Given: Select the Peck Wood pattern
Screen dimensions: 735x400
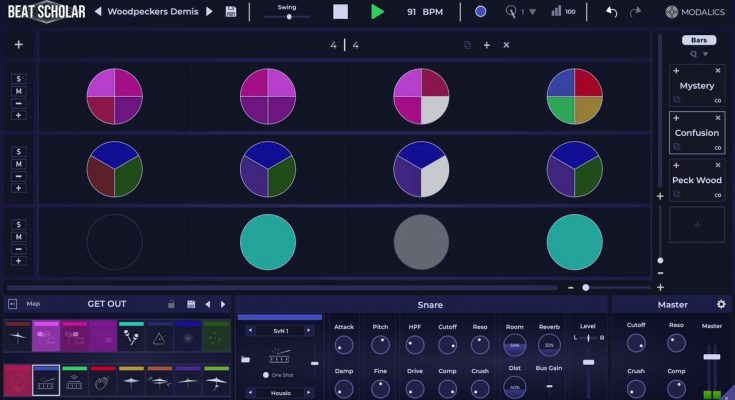Looking at the screenshot, I should coord(696,180).
